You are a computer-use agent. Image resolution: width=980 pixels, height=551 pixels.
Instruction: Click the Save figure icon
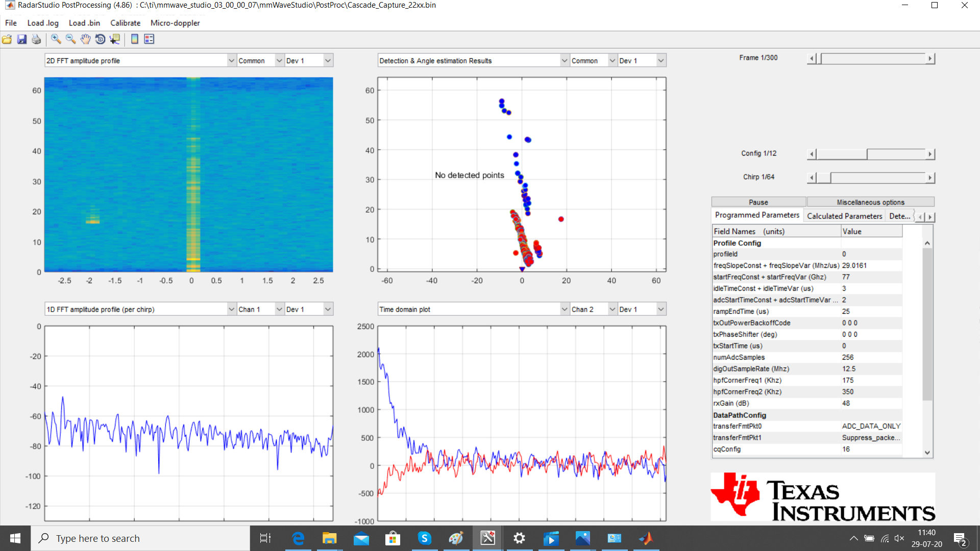[21, 39]
